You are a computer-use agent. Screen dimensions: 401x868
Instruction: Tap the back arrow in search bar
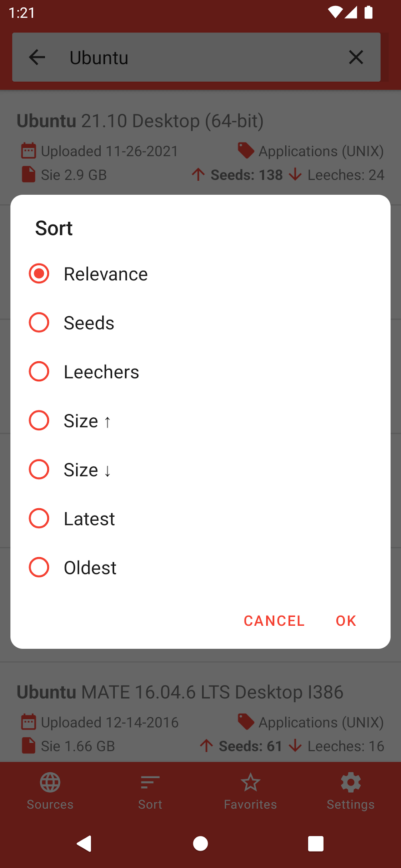37,57
